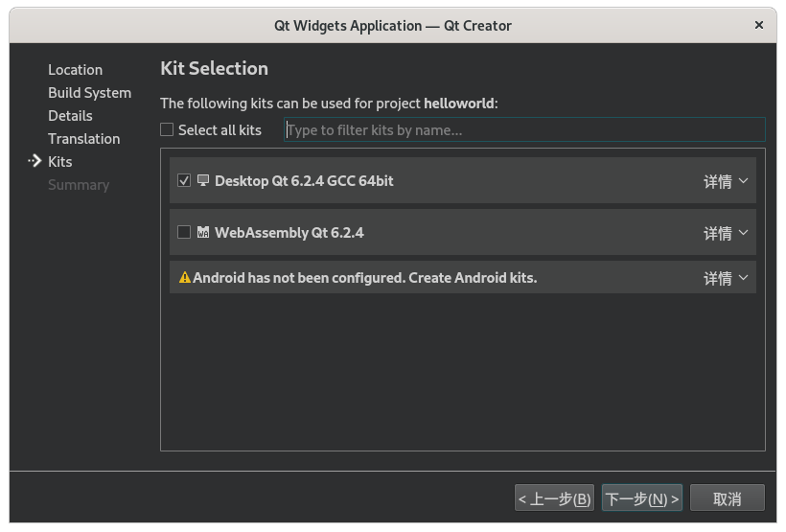
Task: Go to the Build System wizard step
Action: [x=90, y=93]
